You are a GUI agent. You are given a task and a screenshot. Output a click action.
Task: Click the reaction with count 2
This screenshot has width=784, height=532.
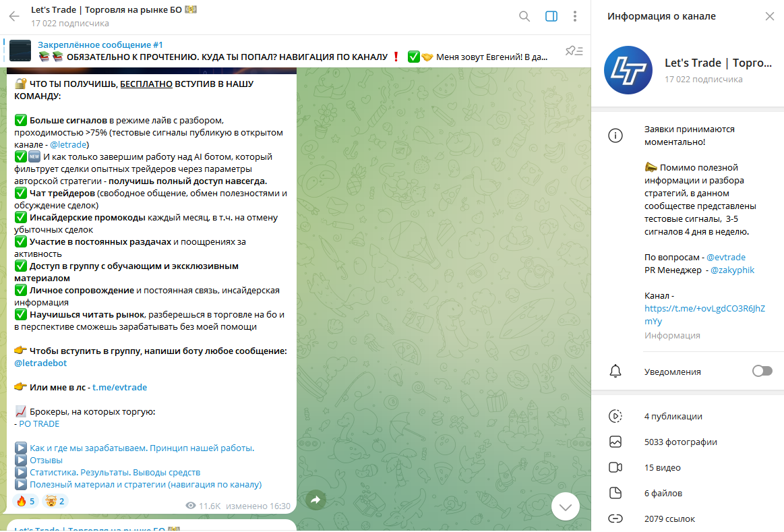click(x=55, y=501)
